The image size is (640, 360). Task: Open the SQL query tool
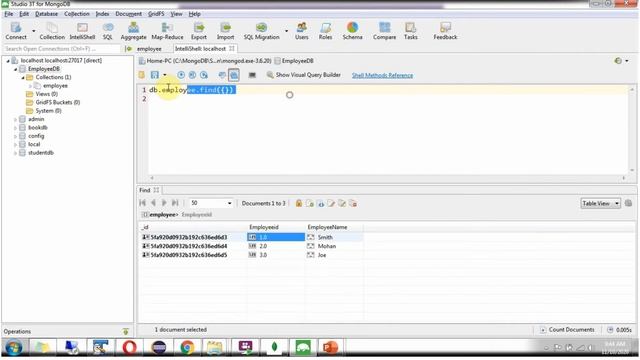108,31
